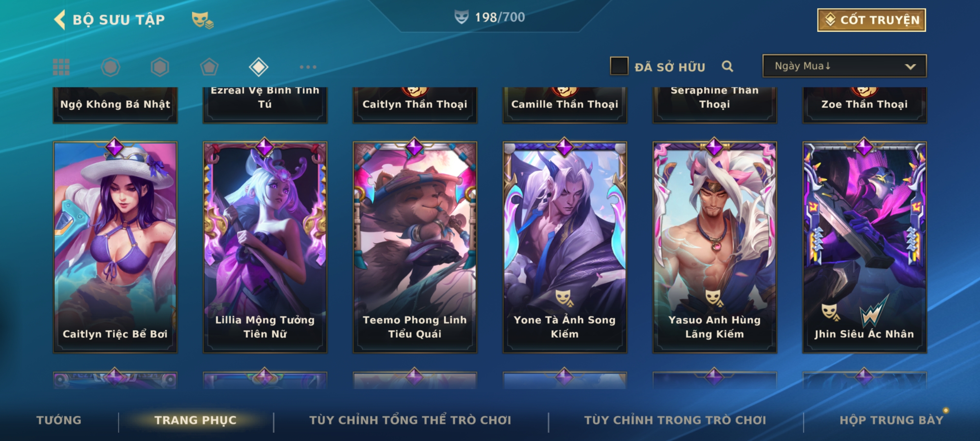Screen dimensions: 980x441
Task: Toggle the Đã Sở Hữu checkbox
Action: coord(619,66)
